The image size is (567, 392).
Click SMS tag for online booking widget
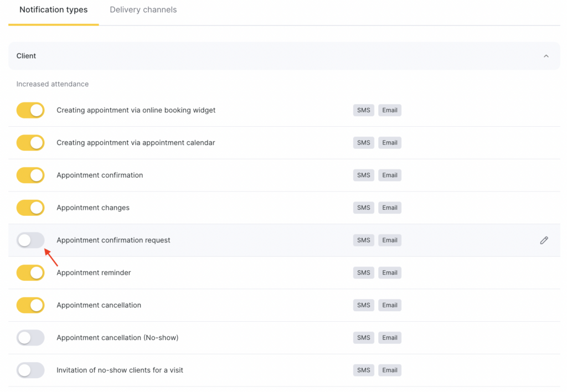tap(363, 110)
